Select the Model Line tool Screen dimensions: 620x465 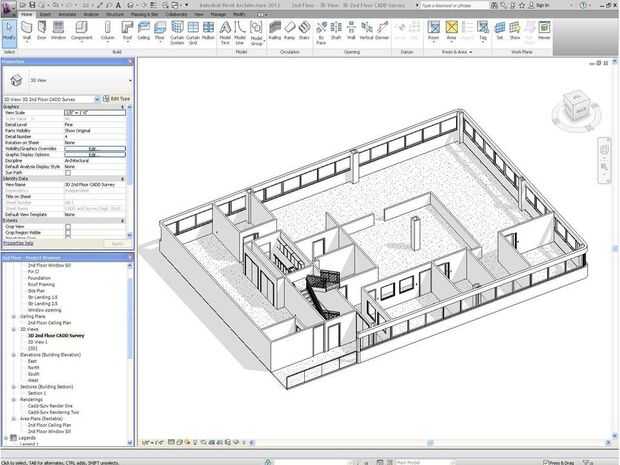pos(240,32)
